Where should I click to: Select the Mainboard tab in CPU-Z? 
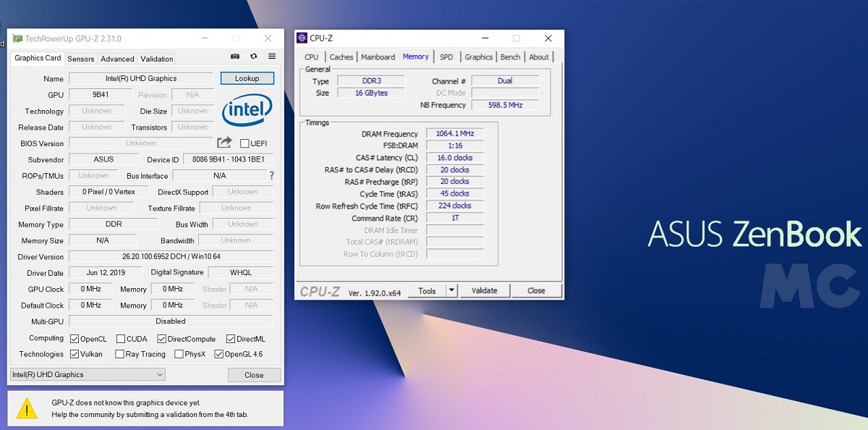pyautogui.click(x=378, y=56)
